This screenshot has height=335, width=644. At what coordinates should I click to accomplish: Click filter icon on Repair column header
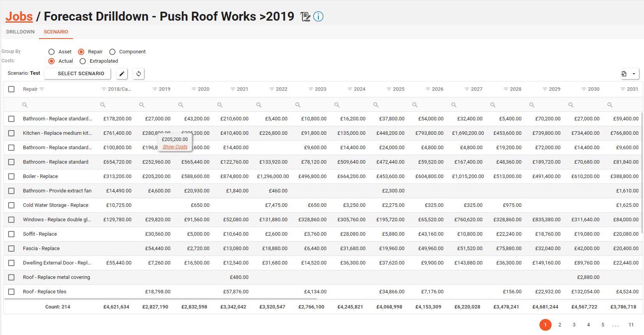[42, 89]
